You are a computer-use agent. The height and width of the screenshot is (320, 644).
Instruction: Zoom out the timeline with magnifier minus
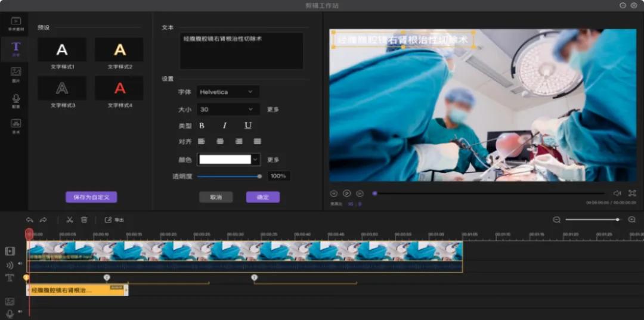(556, 220)
